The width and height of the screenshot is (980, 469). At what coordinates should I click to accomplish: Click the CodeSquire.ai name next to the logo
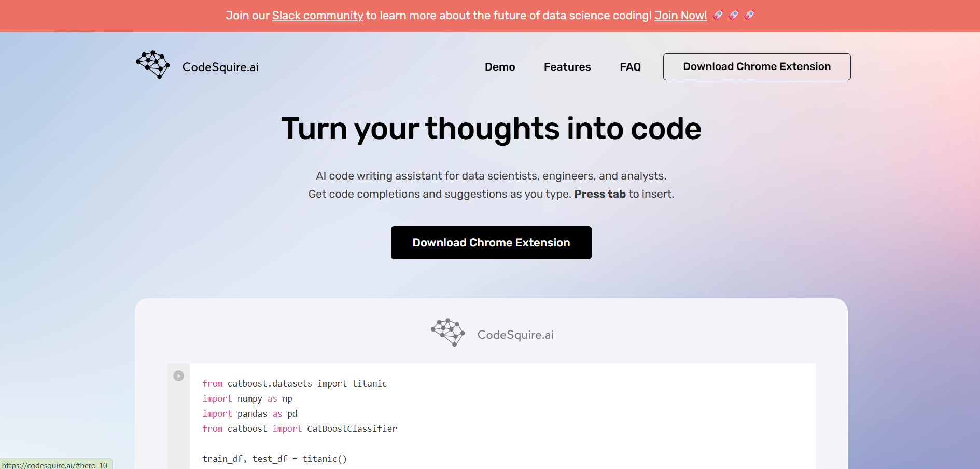click(x=220, y=66)
